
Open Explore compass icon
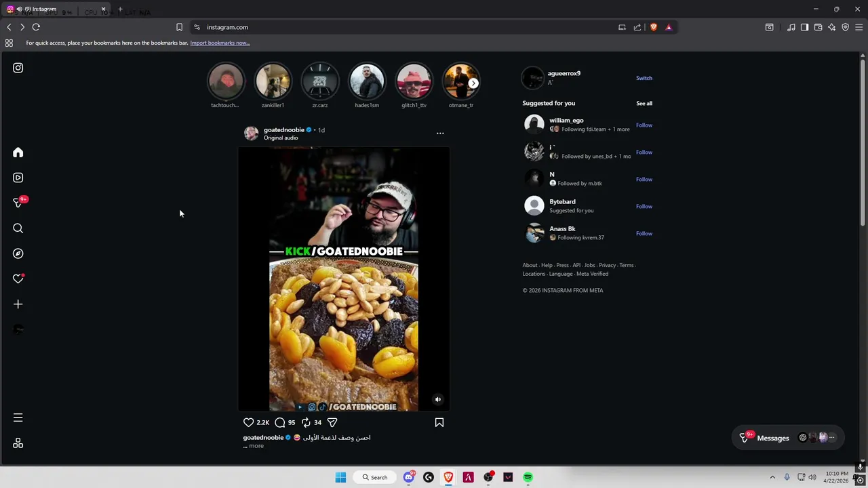(x=18, y=253)
